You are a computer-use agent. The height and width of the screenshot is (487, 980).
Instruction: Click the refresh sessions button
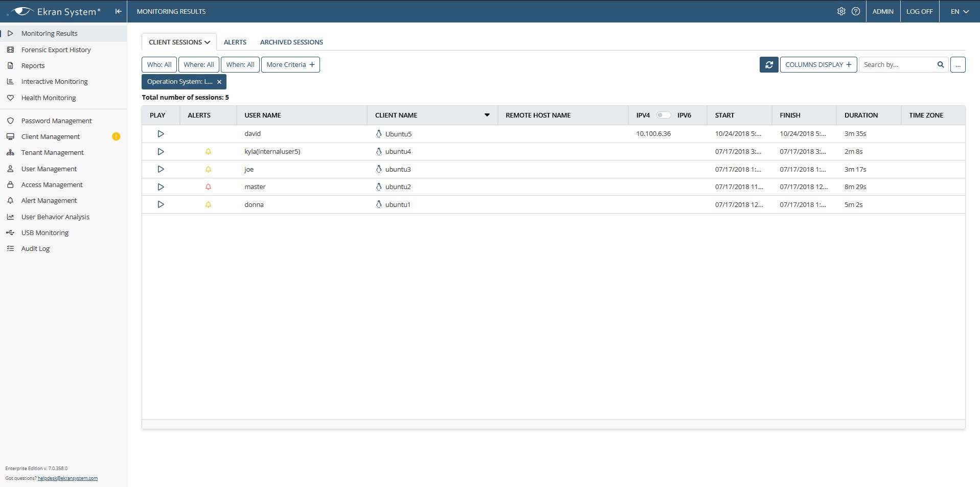point(769,65)
